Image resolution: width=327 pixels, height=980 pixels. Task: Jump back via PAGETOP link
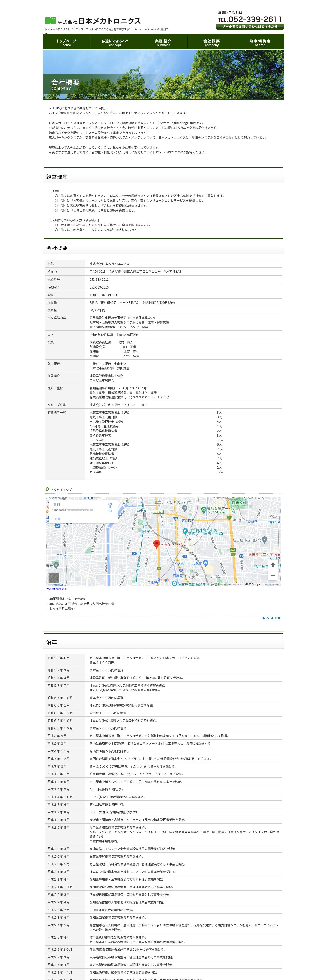(x=271, y=618)
